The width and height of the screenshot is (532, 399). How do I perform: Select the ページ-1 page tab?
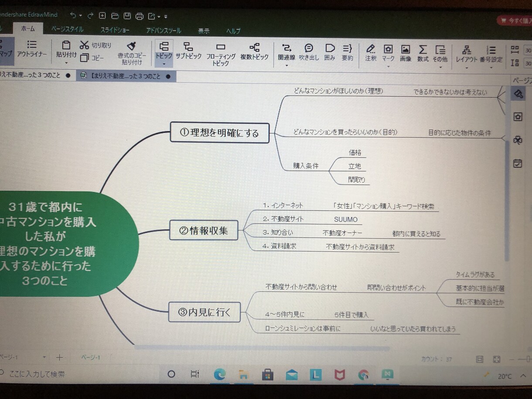(x=91, y=358)
